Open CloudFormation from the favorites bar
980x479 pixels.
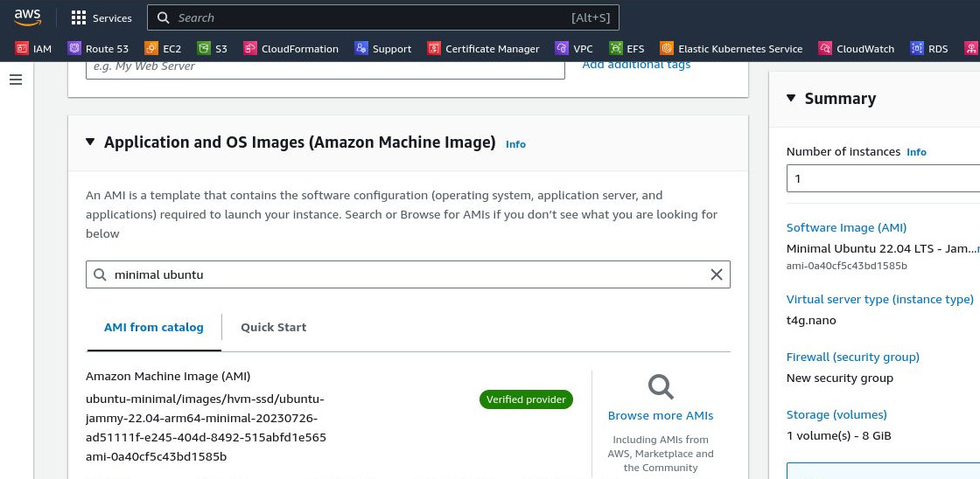pos(300,49)
